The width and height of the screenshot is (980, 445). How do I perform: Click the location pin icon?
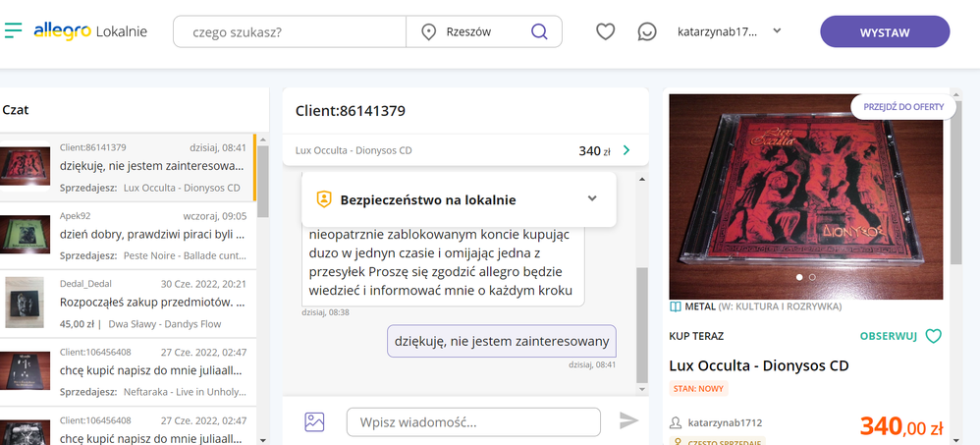pyautogui.click(x=429, y=31)
